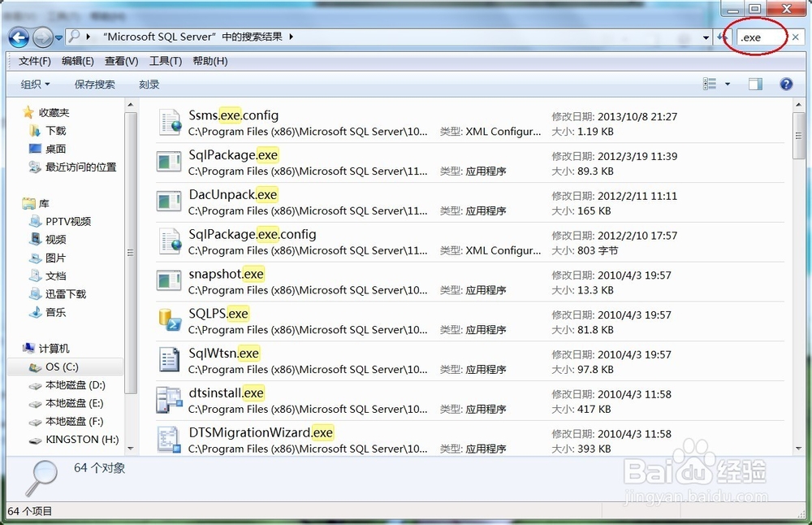Select 计算机 in navigation pane

tap(46, 349)
